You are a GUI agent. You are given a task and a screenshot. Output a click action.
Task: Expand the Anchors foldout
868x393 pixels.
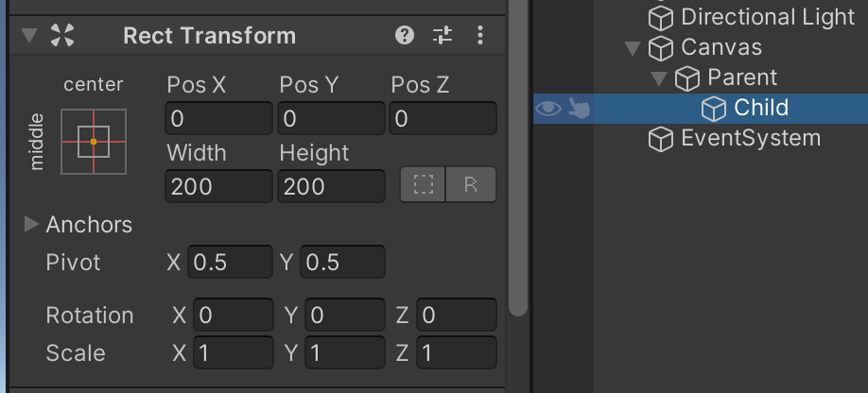[31, 225]
